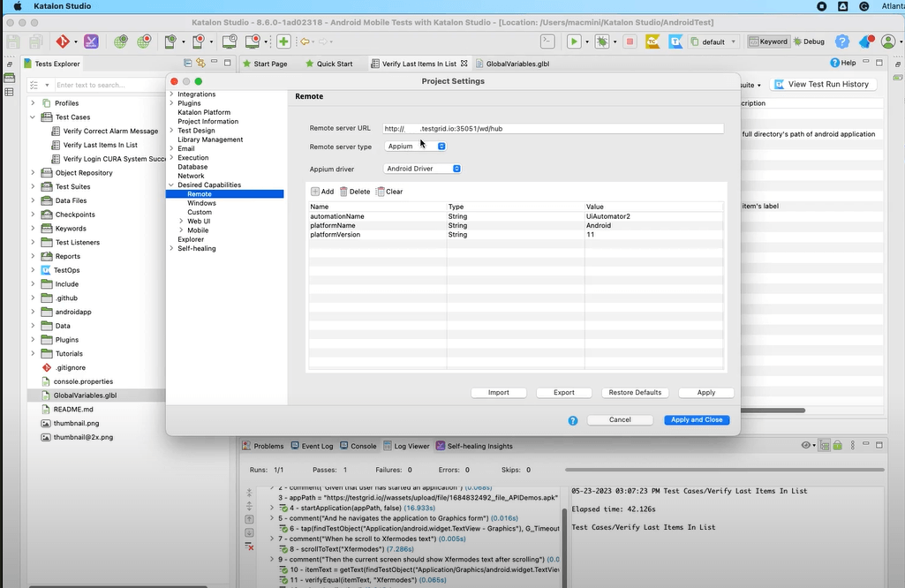Click the Apply and Close button
905x588 pixels.
(x=696, y=420)
